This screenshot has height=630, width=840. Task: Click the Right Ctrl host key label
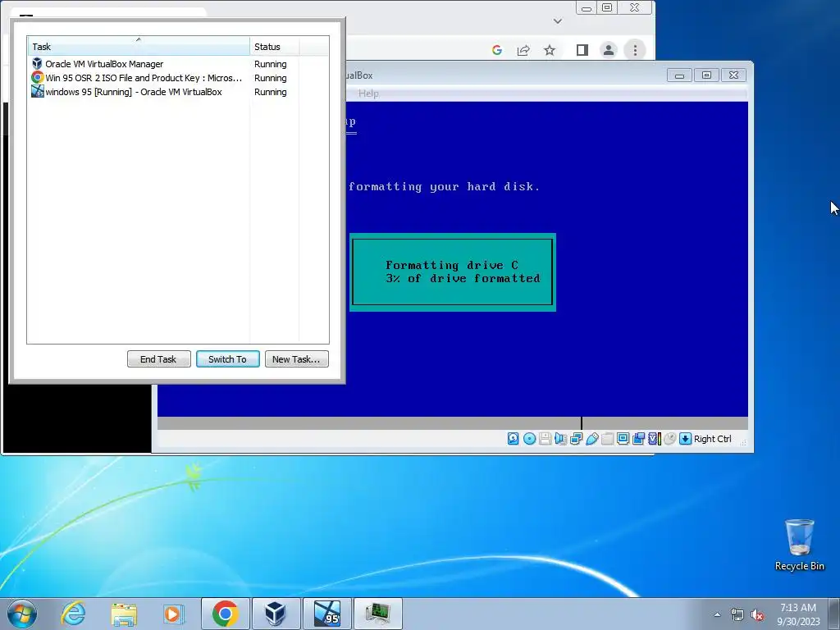pyautogui.click(x=713, y=439)
